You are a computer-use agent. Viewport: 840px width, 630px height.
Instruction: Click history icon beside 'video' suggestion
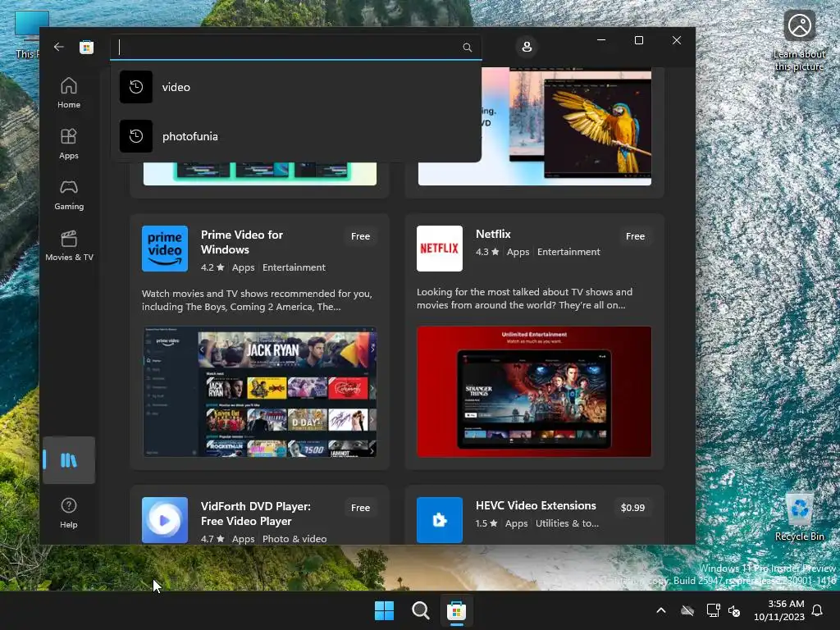coord(136,87)
